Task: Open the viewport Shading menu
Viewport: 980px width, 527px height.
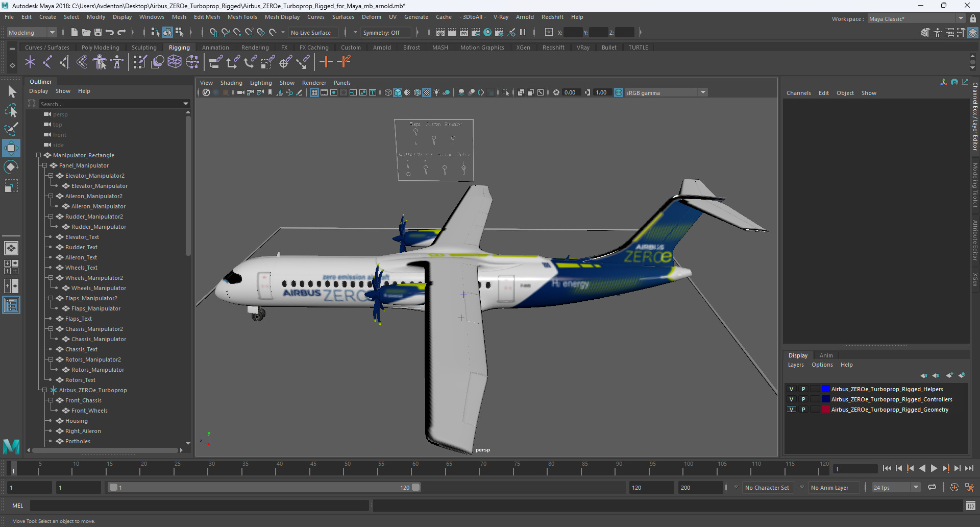Action: click(x=231, y=83)
